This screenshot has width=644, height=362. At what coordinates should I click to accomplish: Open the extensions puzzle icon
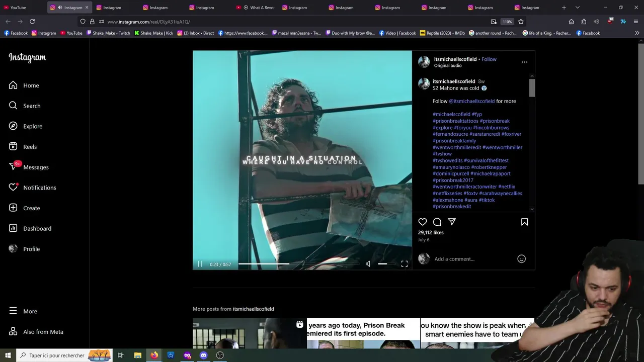pyautogui.click(x=584, y=22)
